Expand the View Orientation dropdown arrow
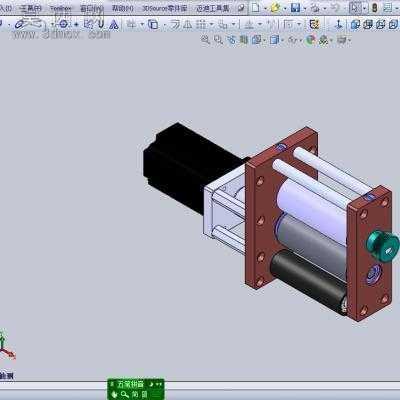400x400 pixels. [x=264, y=41]
